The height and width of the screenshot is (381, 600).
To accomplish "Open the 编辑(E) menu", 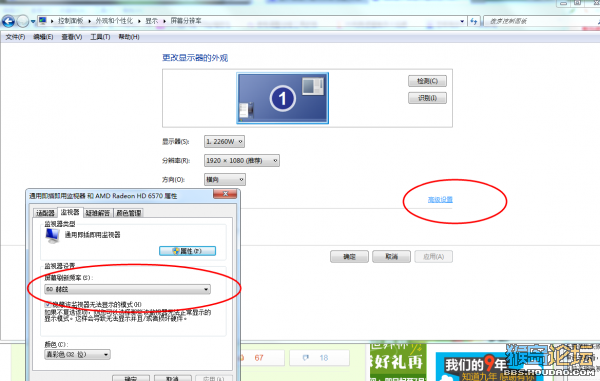I will 43,37.
